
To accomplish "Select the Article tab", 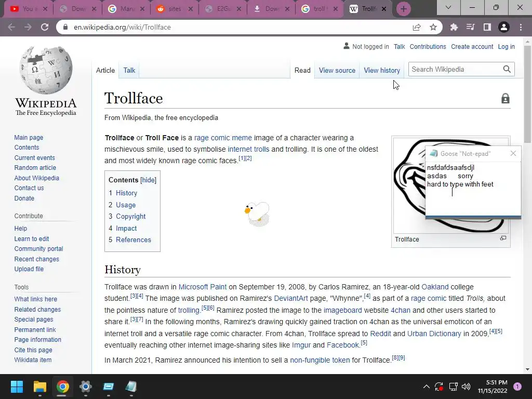I will pyautogui.click(x=105, y=70).
